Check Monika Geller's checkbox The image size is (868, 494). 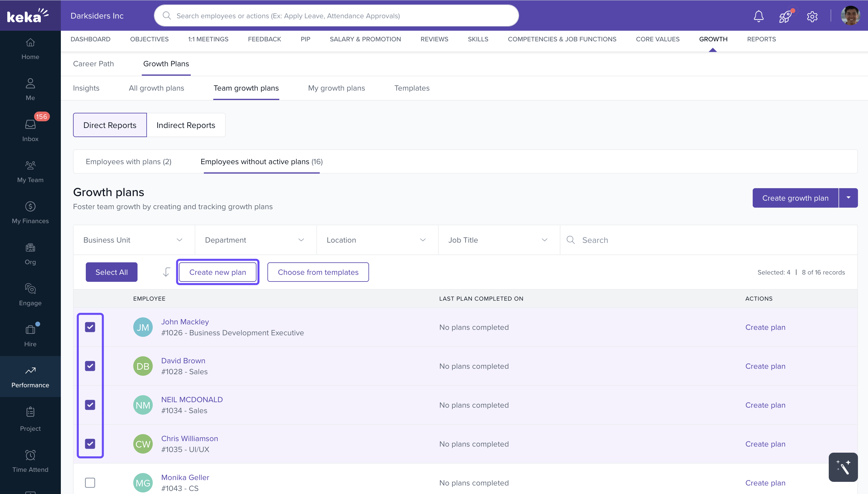pos(90,482)
